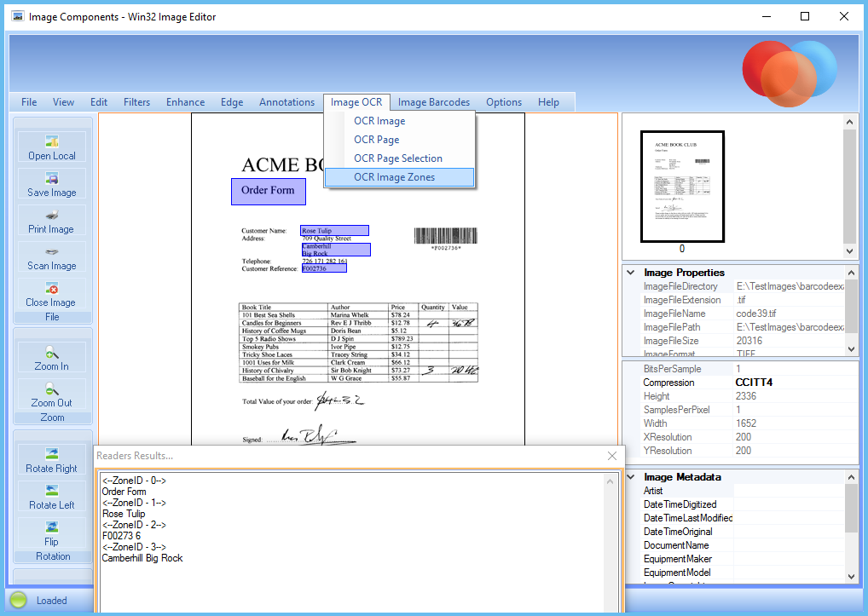
Task: Open the Edit menu
Action: click(99, 102)
